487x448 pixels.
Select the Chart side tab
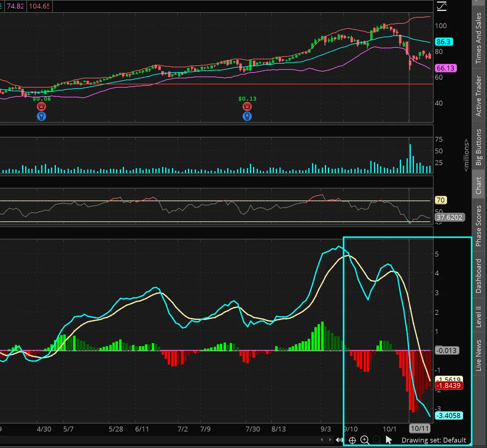(x=479, y=186)
